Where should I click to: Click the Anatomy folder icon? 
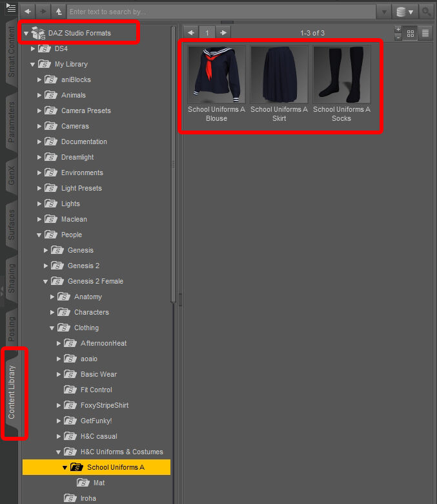click(x=63, y=297)
